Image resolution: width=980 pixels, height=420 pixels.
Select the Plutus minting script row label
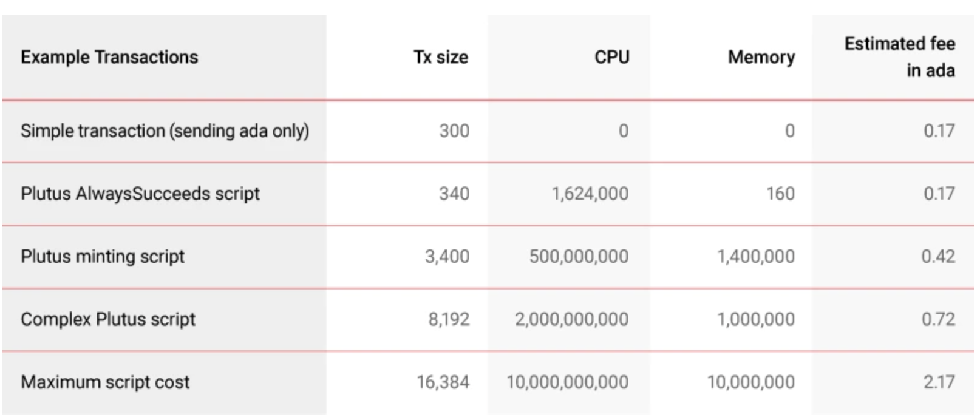(103, 256)
